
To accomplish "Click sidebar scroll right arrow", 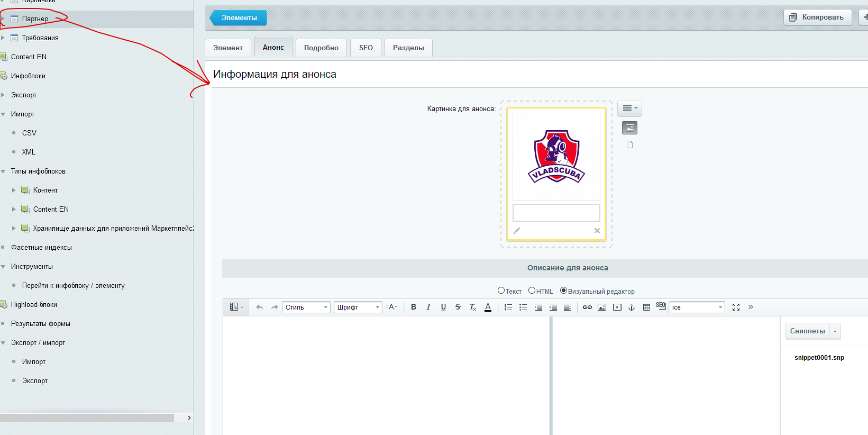I will click(x=189, y=418).
